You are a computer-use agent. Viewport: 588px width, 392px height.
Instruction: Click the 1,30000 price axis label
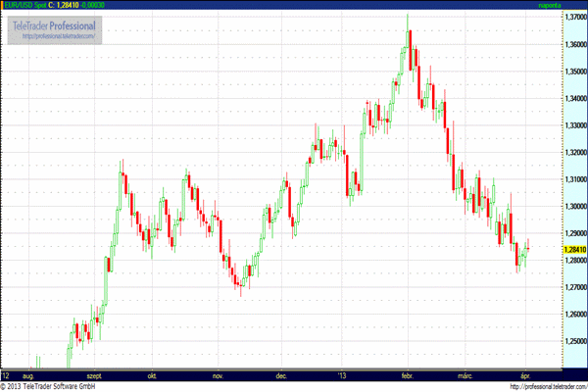coord(572,207)
